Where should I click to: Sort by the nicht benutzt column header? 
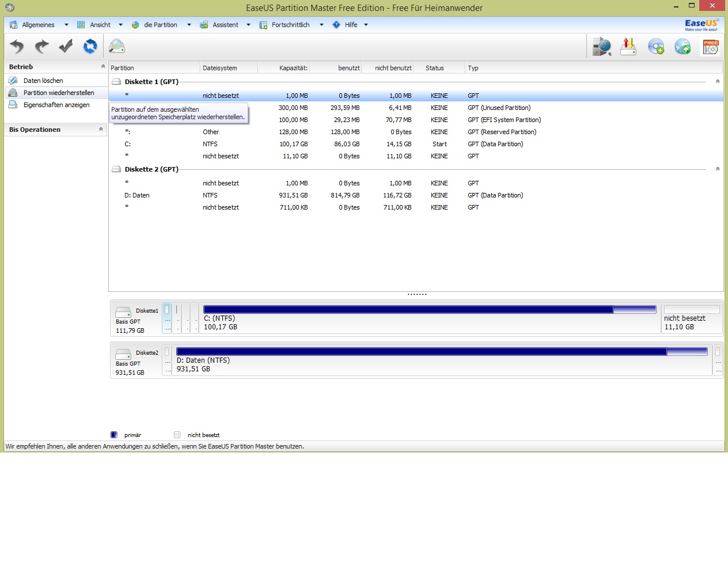coord(388,68)
